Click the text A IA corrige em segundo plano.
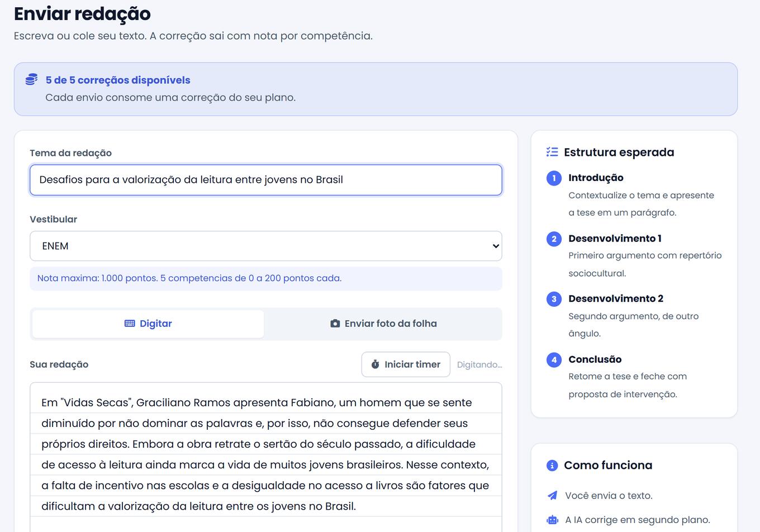760x532 pixels. point(638,520)
